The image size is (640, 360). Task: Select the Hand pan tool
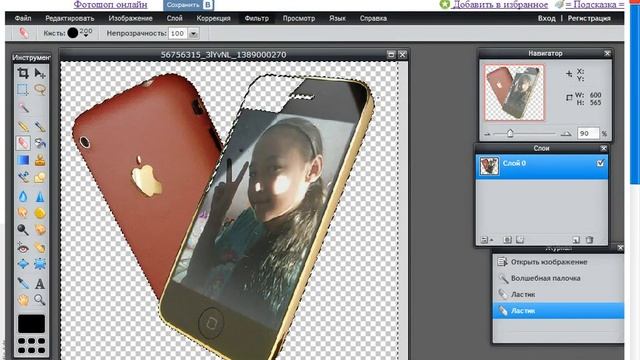[23, 300]
